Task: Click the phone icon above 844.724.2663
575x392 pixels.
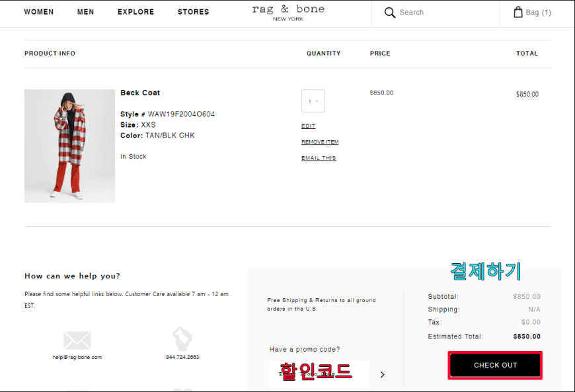Action: (182, 339)
